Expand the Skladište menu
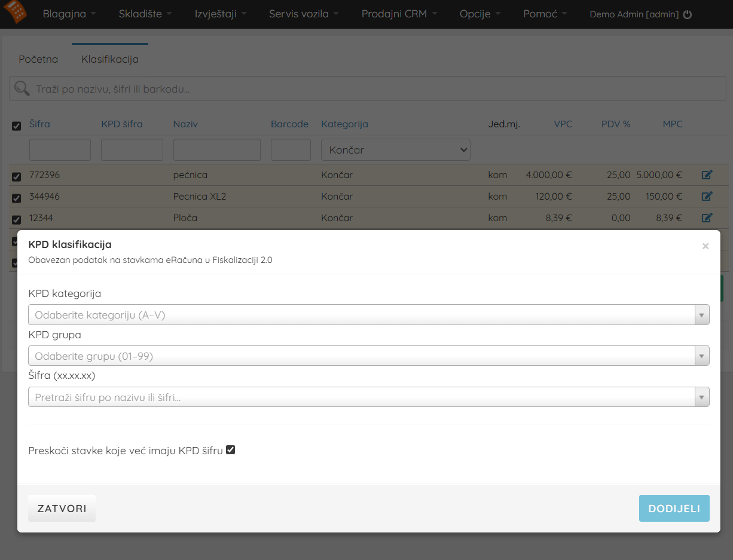Image resolution: width=733 pixels, height=560 pixels. coord(145,14)
